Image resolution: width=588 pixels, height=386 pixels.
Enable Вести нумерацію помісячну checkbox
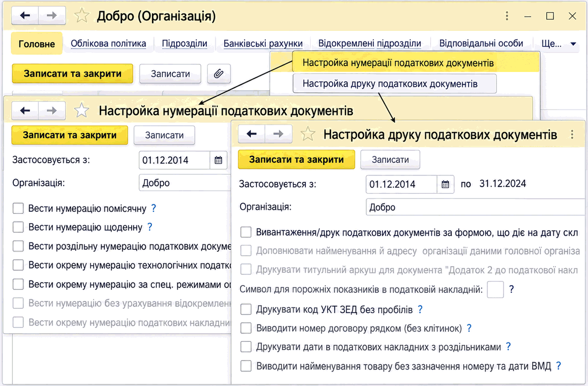click(x=18, y=208)
